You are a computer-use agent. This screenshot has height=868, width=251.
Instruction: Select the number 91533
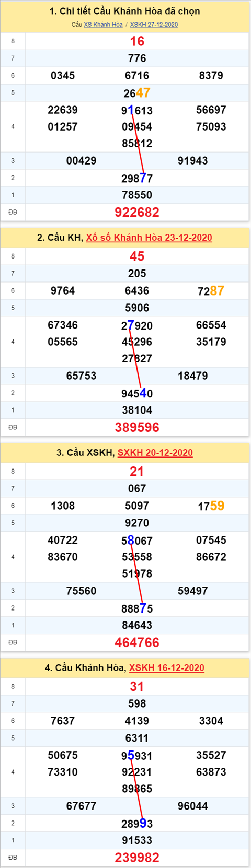137,841
